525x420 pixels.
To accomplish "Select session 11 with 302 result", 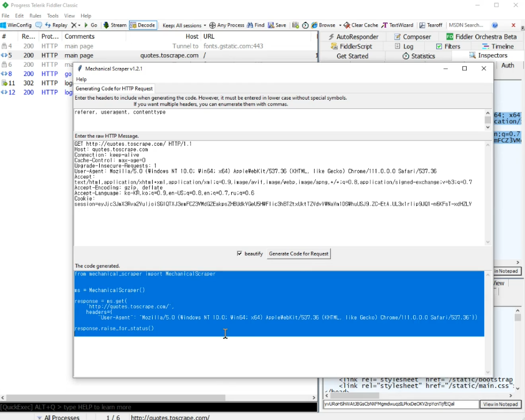I will coord(36,83).
